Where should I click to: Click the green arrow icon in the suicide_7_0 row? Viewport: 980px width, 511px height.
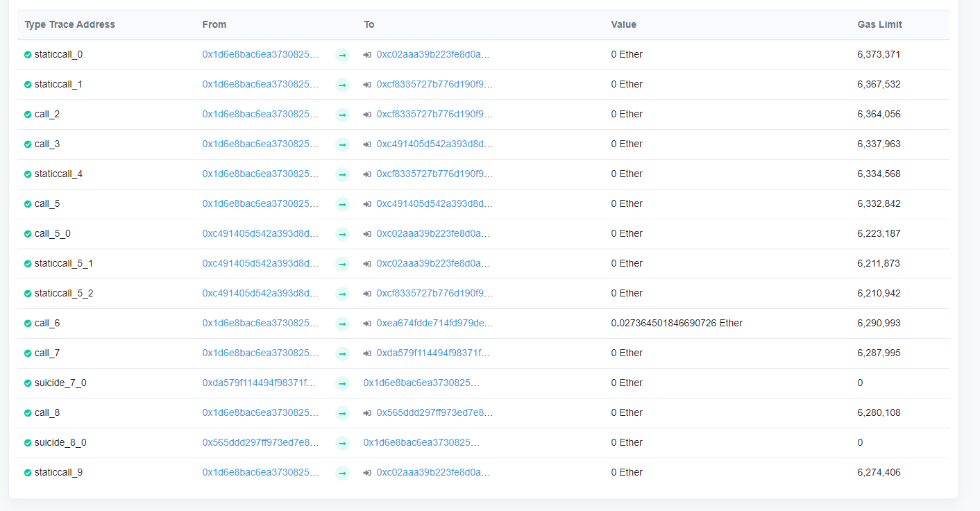click(342, 384)
